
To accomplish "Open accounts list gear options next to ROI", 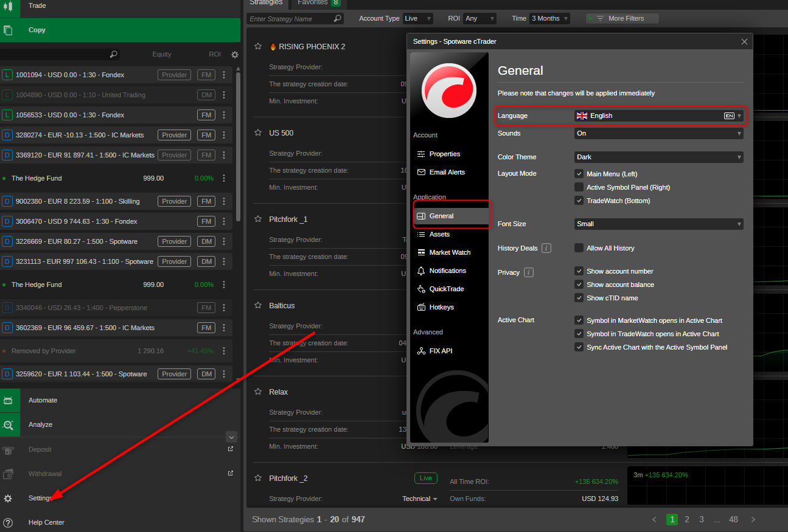I will pos(235,54).
